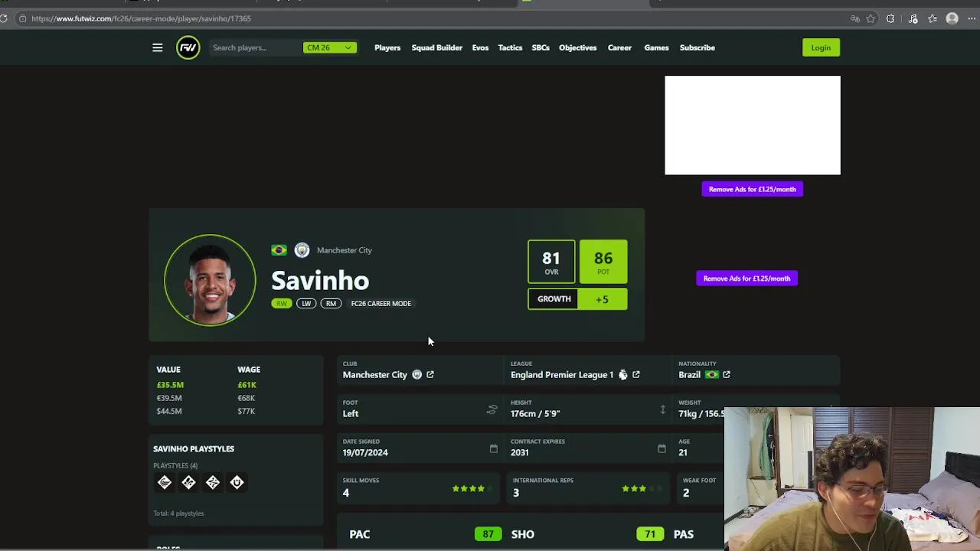Open browser extensions puzzle icon
Image resolution: width=980 pixels, height=551 pixels.
coord(890,18)
